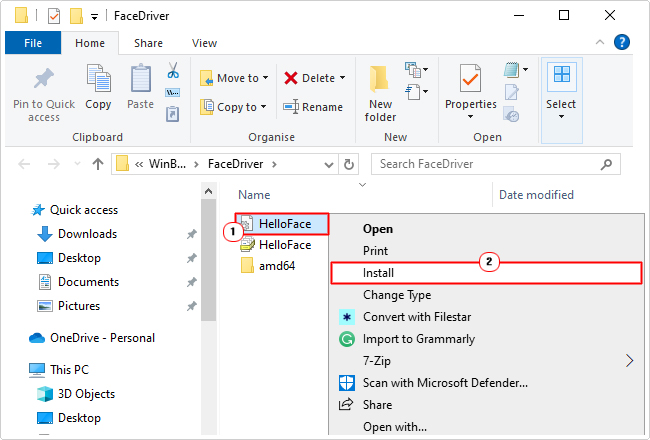Open Documents in Quick access
The width and height of the screenshot is (650, 440).
pos(88,282)
